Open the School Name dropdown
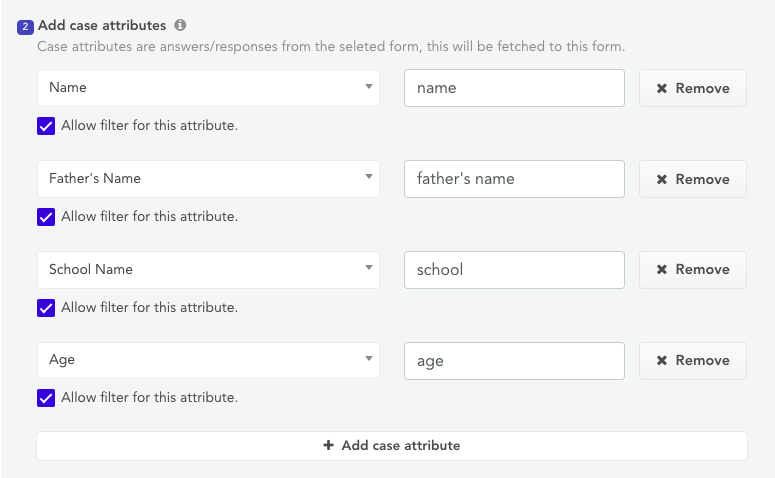Viewport: 775px width, 478px height. 208,269
